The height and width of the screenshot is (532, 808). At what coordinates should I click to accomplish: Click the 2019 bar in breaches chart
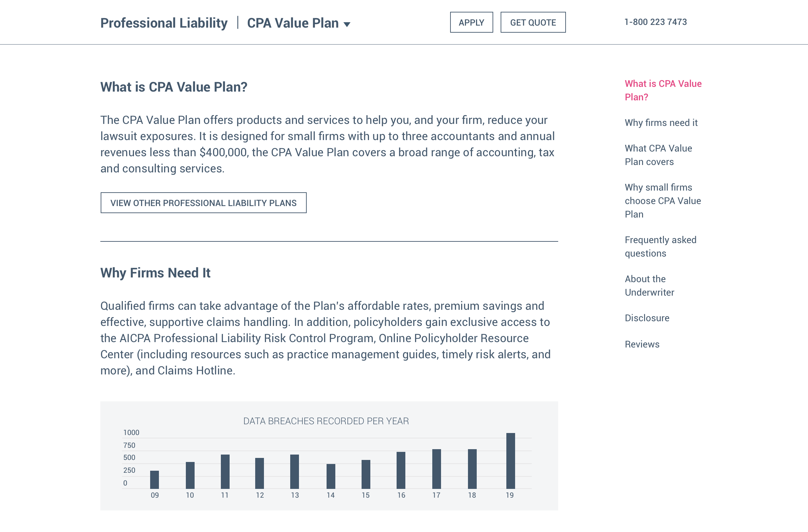510,461
